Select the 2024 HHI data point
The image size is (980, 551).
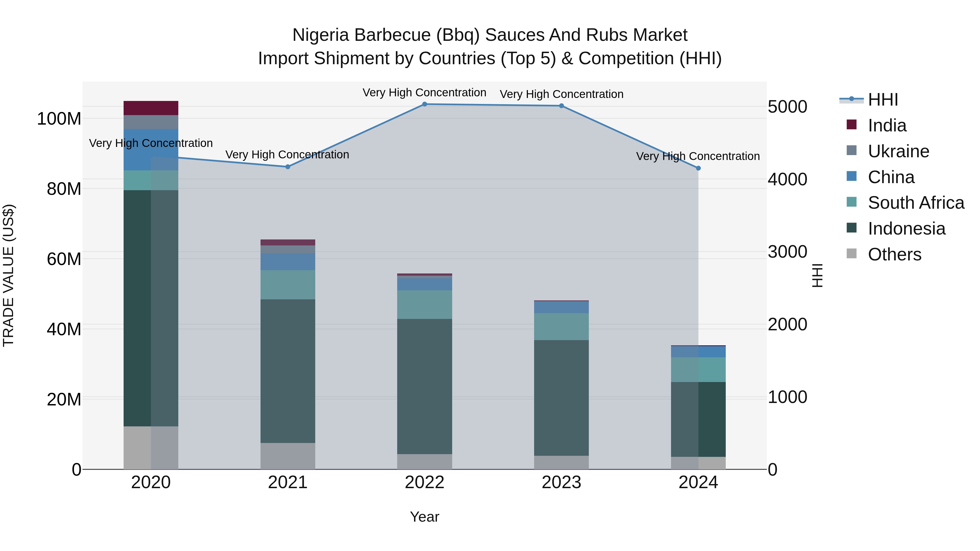[x=698, y=168]
